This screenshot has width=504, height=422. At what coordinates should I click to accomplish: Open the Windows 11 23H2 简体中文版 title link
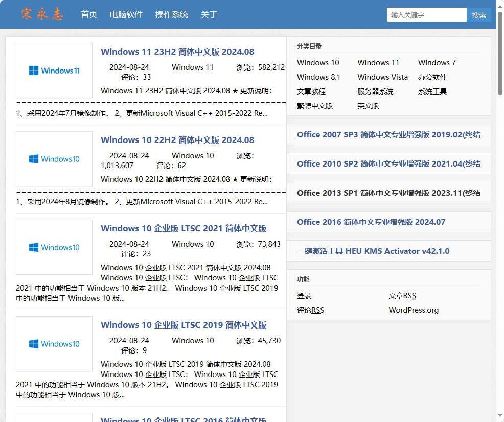(x=177, y=52)
